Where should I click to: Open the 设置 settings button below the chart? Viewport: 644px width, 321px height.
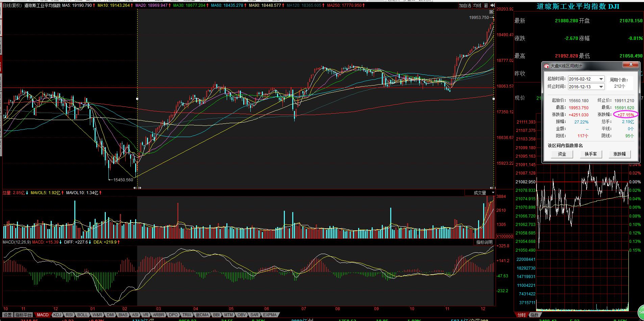(x=7, y=315)
